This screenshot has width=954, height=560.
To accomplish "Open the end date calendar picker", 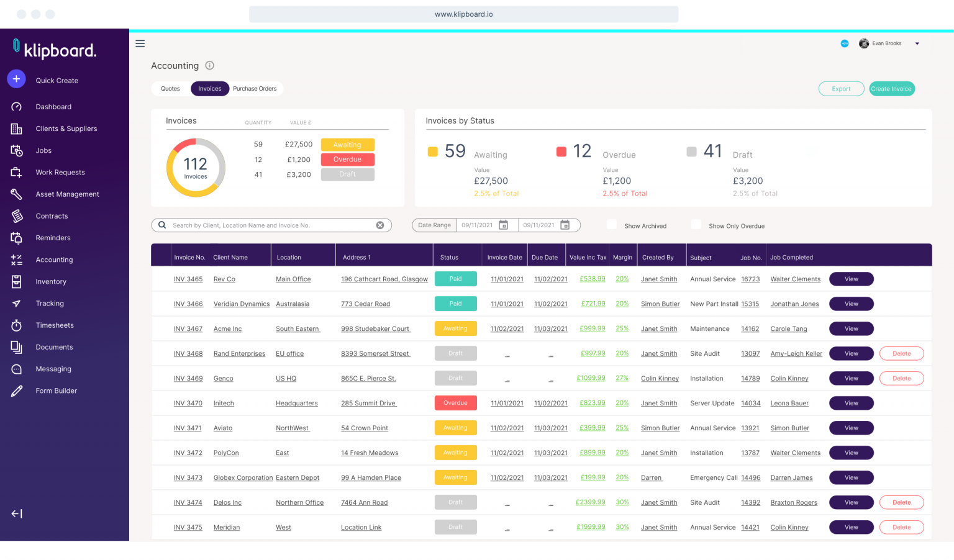I will pyautogui.click(x=565, y=225).
